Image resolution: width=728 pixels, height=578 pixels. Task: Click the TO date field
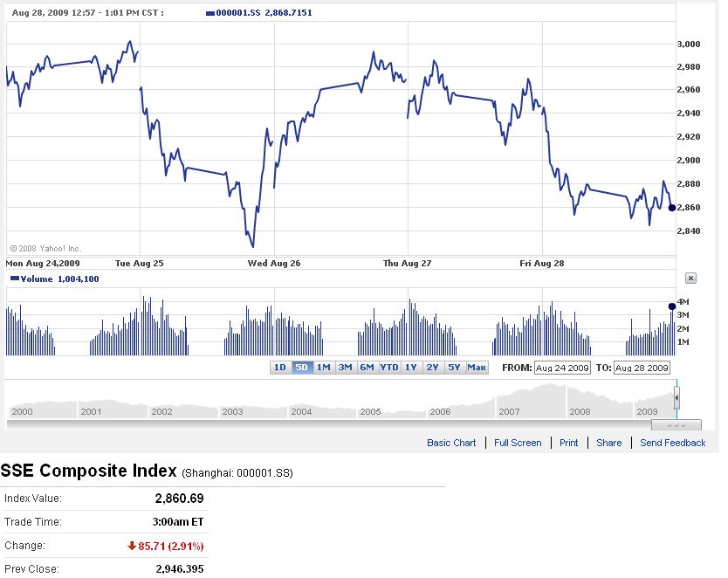[x=642, y=368]
